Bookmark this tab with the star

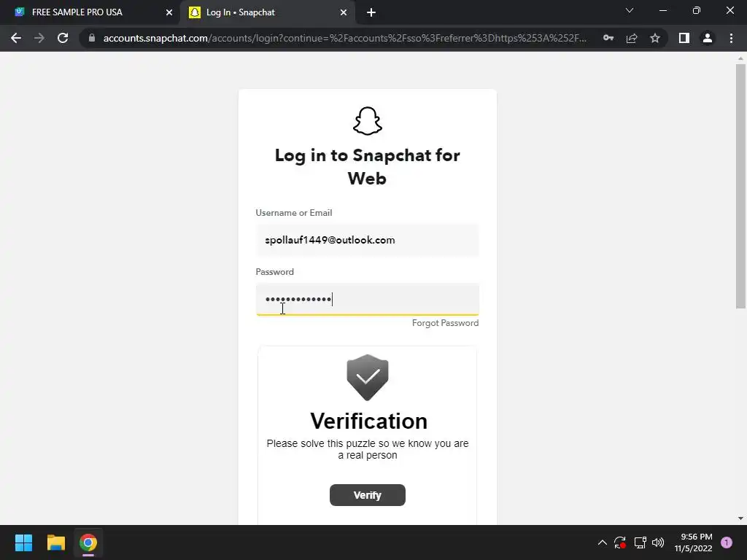pyautogui.click(x=655, y=38)
